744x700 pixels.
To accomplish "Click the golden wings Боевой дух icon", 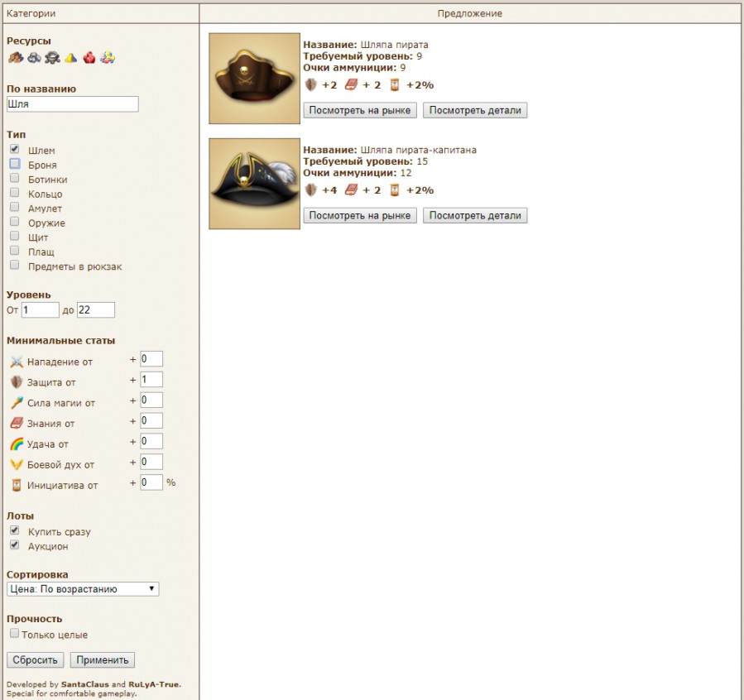I will click(x=17, y=464).
